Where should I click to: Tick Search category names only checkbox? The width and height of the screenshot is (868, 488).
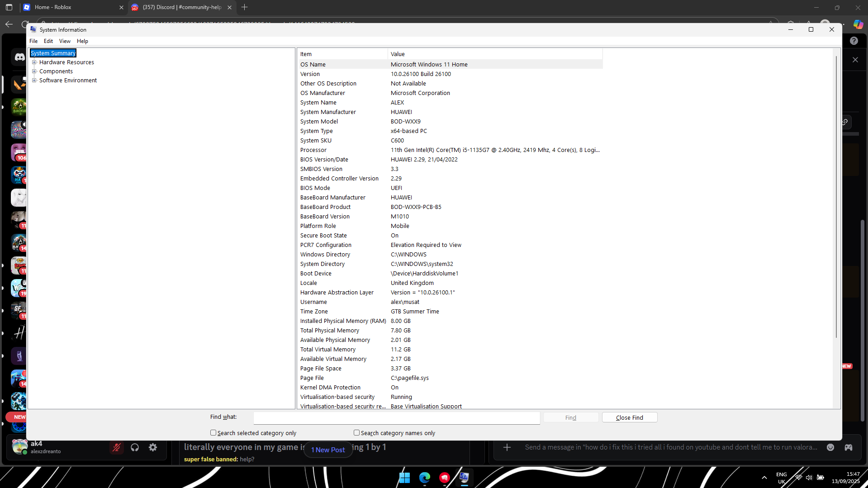point(356,433)
